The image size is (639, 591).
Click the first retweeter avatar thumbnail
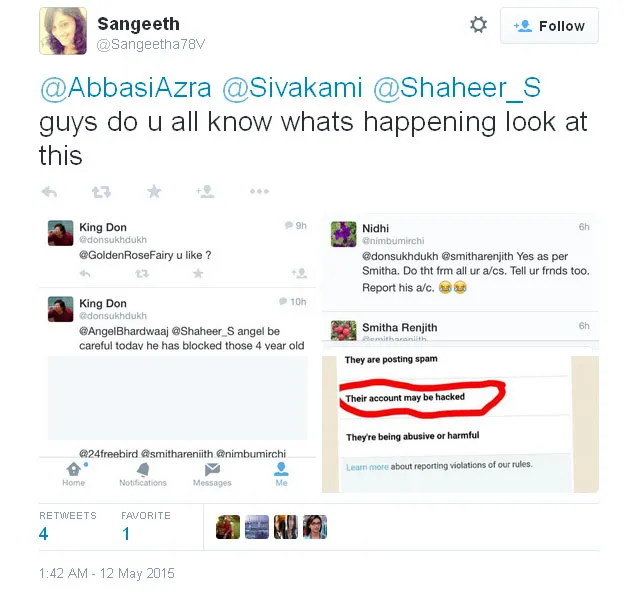pyautogui.click(x=228, y=527)
